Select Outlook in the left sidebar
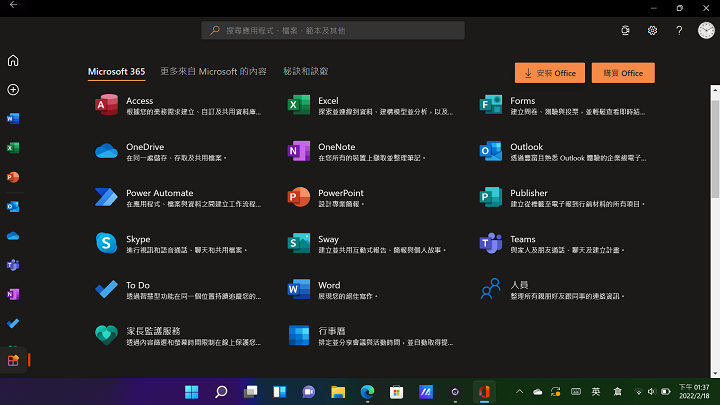 [x=13, y=207]
